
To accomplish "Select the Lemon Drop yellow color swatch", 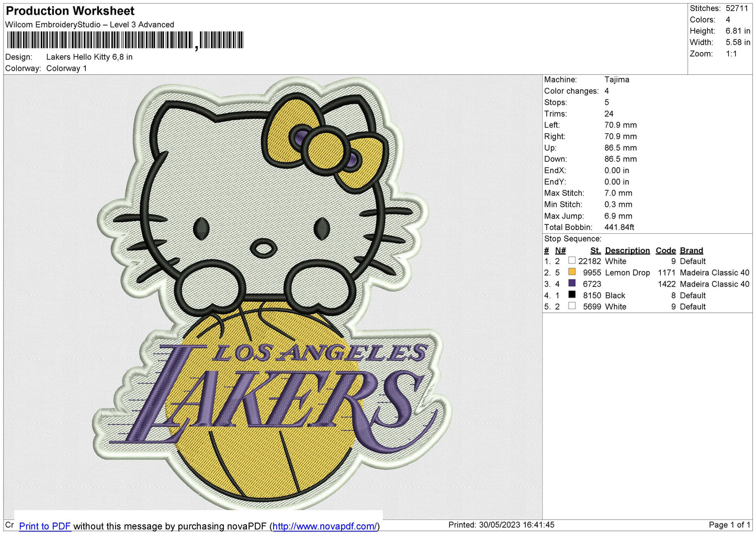I will coord(572,272).
